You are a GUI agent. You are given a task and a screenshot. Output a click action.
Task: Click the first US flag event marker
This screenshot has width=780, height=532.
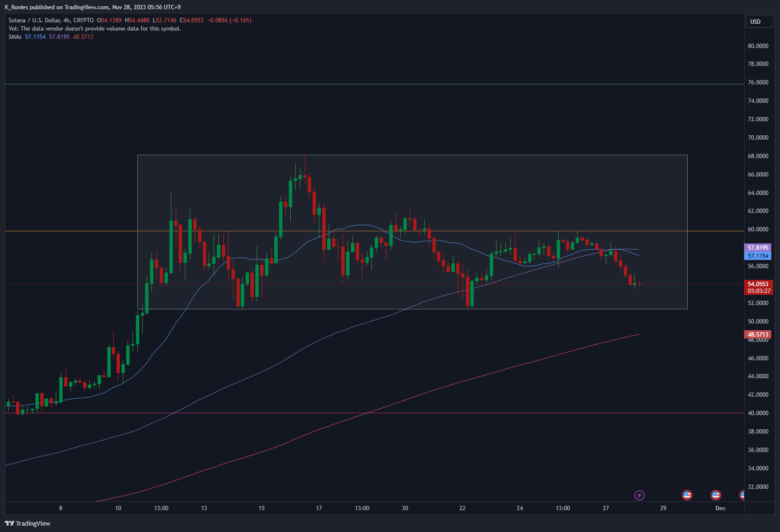pyautogui.click(x=687, y=495)
